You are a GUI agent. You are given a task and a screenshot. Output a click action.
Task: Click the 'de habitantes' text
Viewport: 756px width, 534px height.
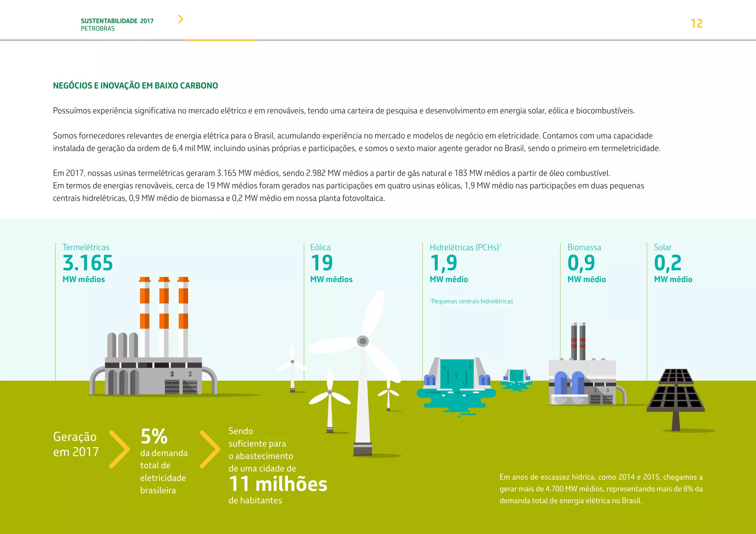point(255,500)
